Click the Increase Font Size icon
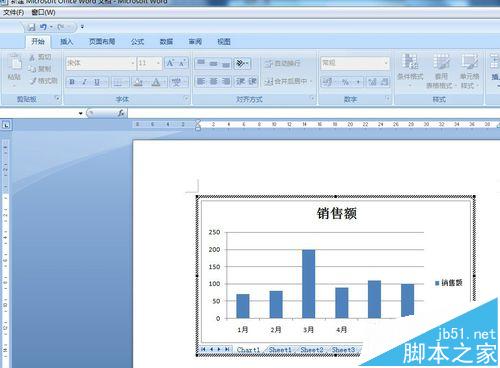Viewport: 500px width, 368px height. click(170, 63)
